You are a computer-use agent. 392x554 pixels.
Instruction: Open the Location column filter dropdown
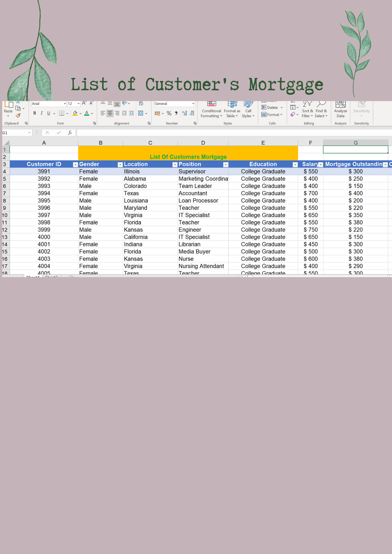coord(175,165)
